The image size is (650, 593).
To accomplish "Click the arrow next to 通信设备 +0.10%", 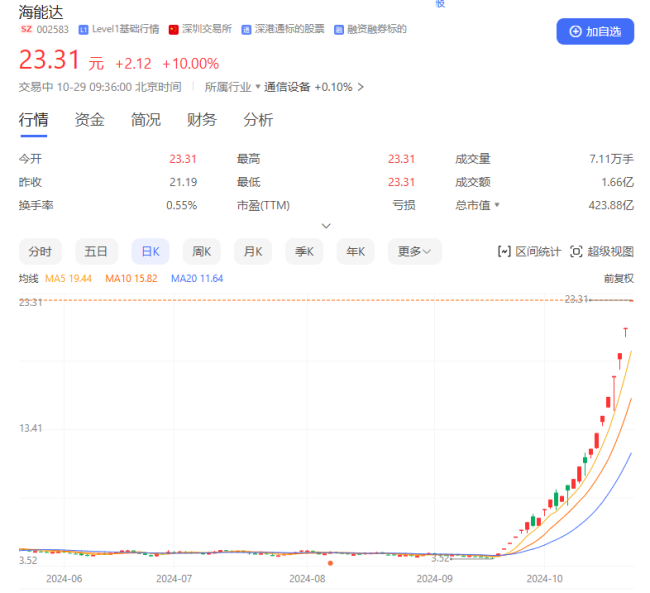I will [361, 87].
